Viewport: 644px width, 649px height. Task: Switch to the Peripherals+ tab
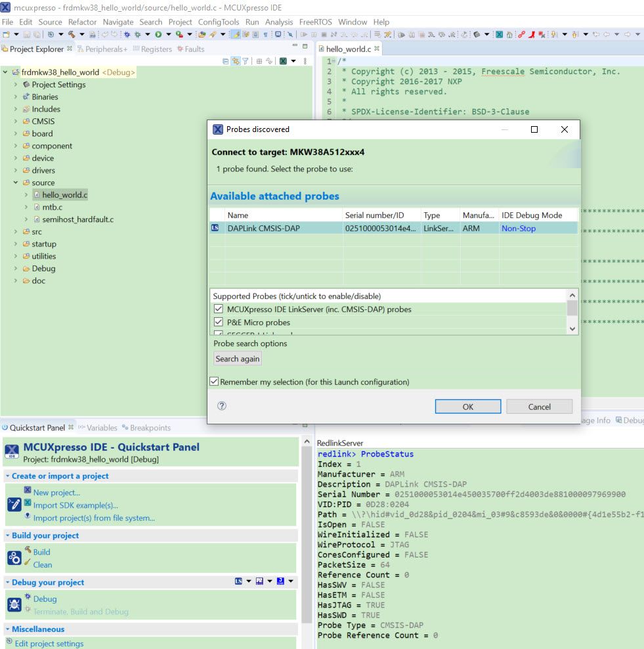(102, 49)
